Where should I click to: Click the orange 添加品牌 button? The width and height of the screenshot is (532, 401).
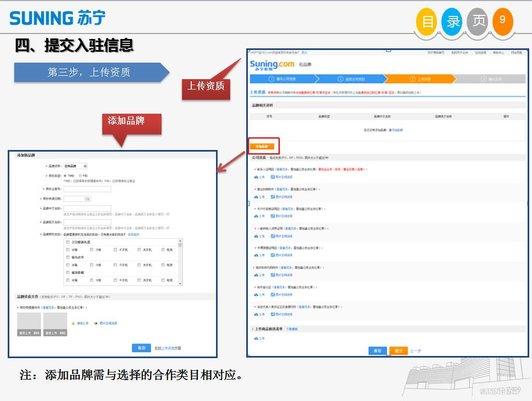coord(262,147)
